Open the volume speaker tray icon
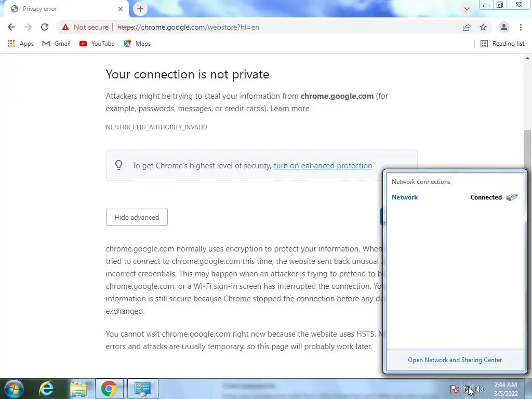The width and height of the screenshot is (532, 399). click(480, 389)
